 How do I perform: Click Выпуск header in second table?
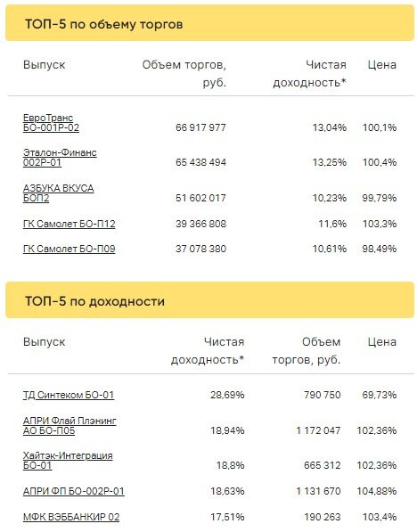[x=45, y=342]
